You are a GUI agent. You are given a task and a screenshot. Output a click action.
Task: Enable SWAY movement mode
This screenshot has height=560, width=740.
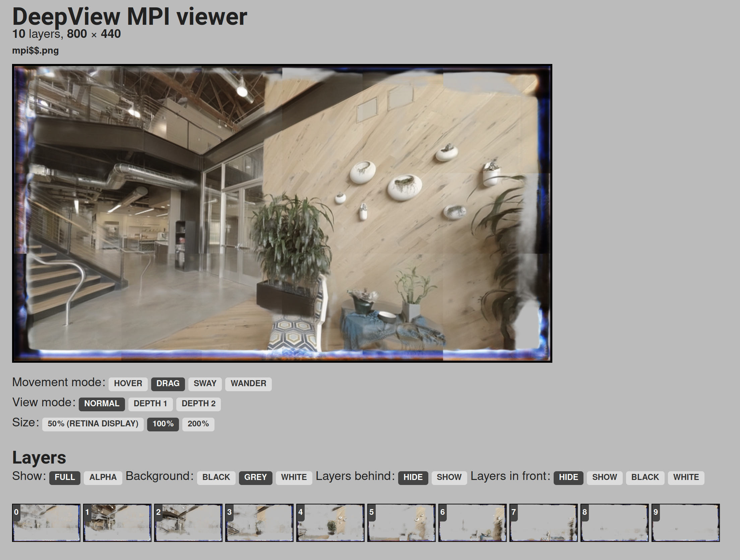pos(205,383)
